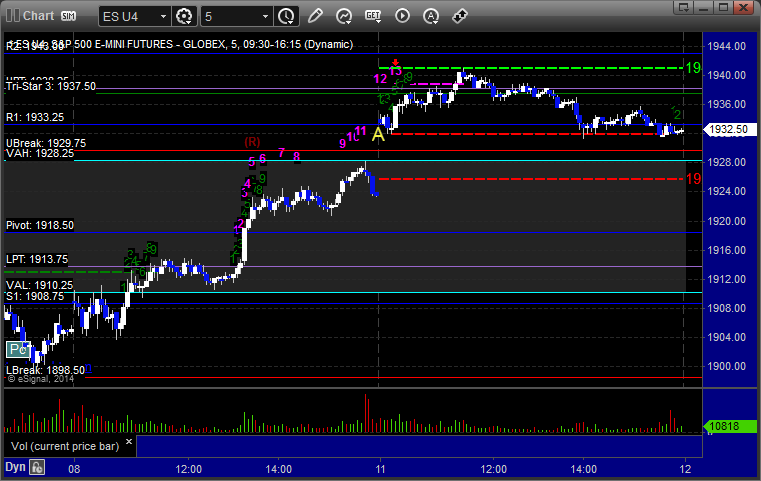This screenshot has width=761, height=481.
Task: Open the interval dropdown showing 5
Action: pos(236,17)
